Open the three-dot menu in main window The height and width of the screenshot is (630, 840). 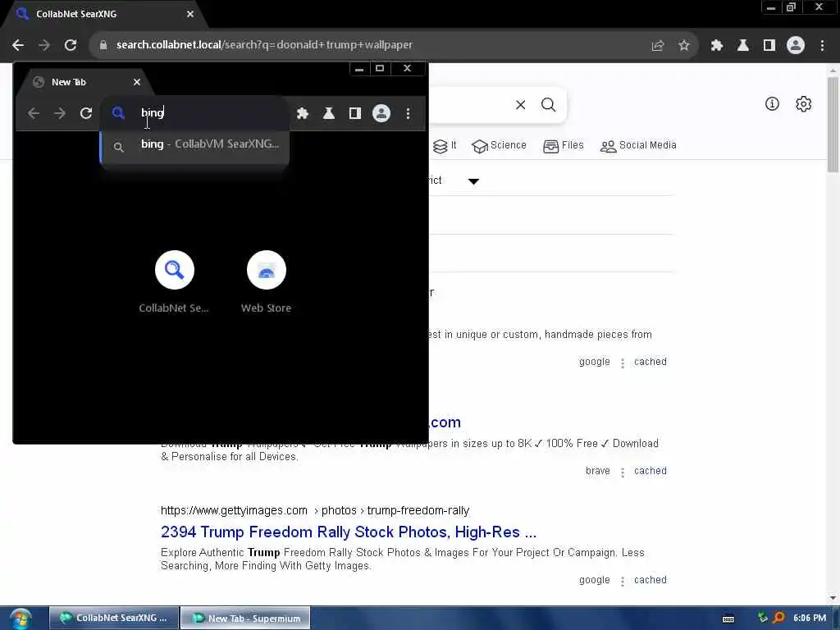pyautogui.click(x=822, y=46)
